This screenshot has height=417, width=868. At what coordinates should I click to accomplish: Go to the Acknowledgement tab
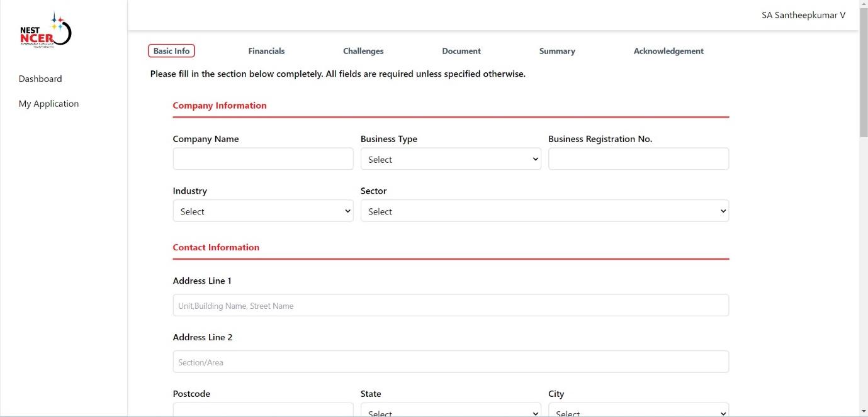point(668,51)
